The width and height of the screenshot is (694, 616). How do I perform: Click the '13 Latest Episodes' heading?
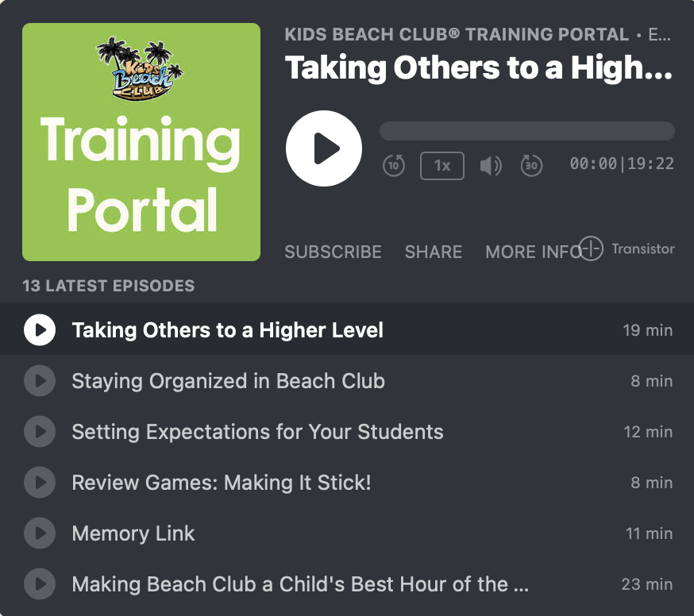109,286
